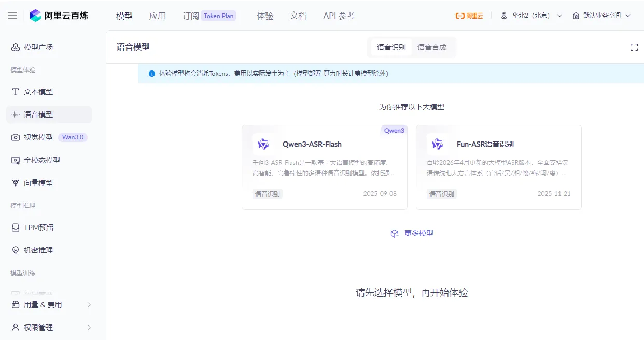Select 全模态模型 in sidebar

49,160
